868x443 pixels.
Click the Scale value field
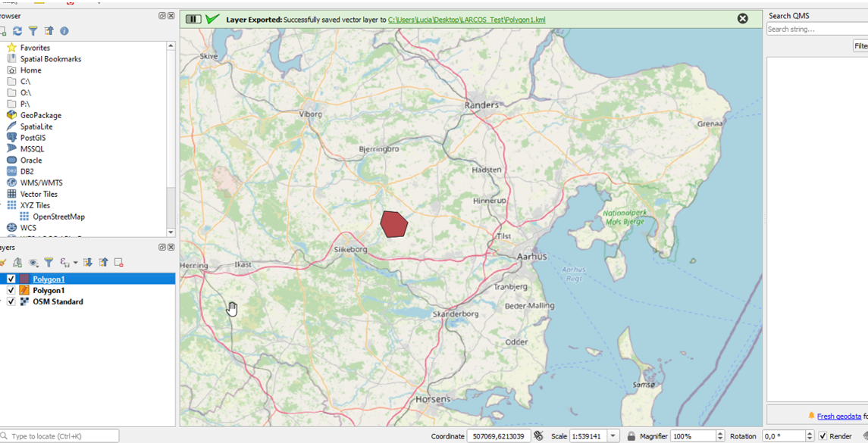(x=588, y=436)
